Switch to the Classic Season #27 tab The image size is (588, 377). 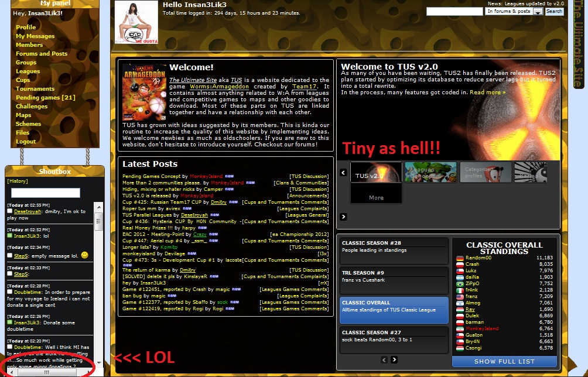coord(394,340)
